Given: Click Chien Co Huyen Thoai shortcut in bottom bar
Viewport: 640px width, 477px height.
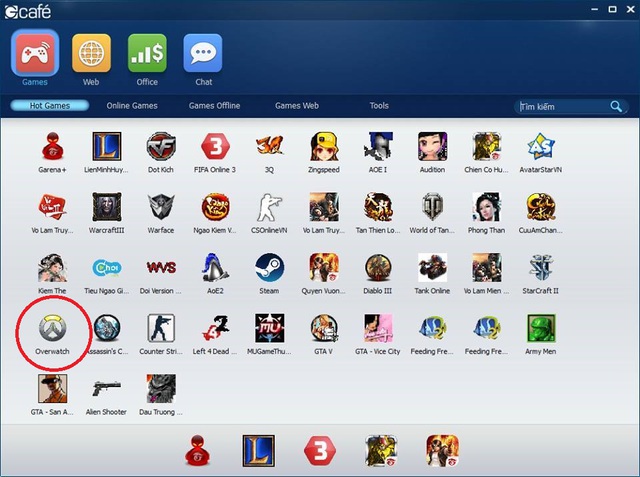Looking at the screenshot, I should [381, 450].
